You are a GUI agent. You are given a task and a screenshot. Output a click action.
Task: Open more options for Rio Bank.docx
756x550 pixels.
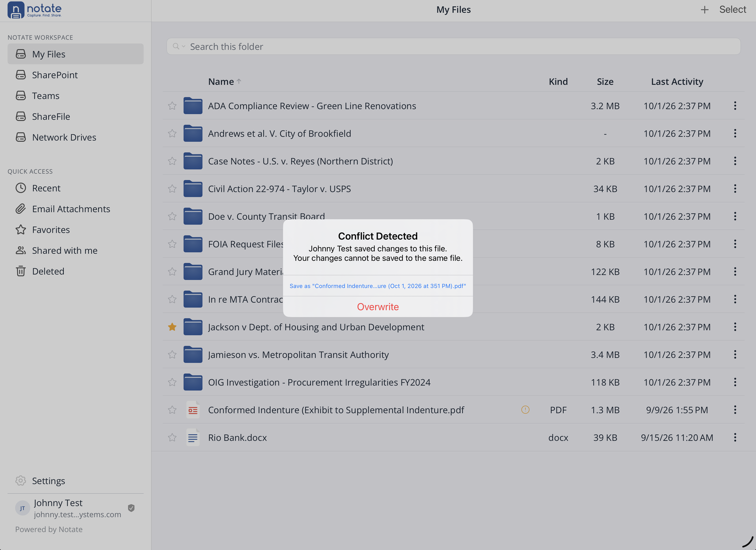pyautogui.click(x=735, y=438)
